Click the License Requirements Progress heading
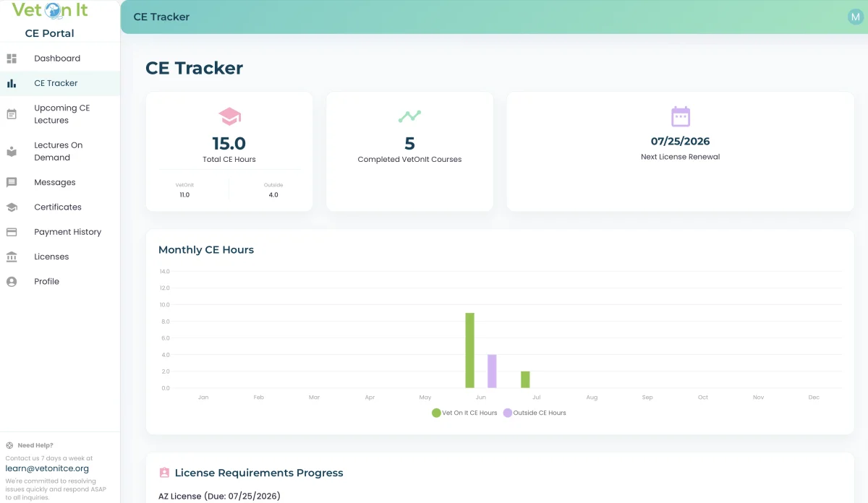 click(259, 473)
